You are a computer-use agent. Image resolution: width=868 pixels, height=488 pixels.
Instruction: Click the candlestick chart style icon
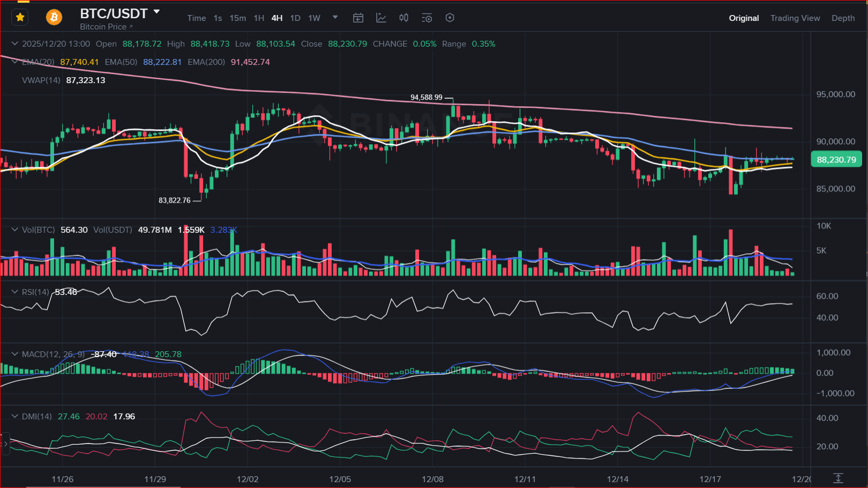click(404, 18)
